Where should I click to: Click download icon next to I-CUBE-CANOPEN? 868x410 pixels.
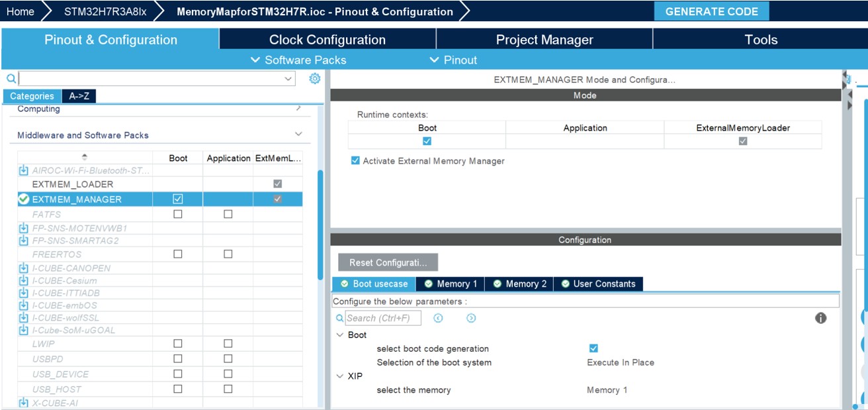pyautogui.click(x=24, y=268)
